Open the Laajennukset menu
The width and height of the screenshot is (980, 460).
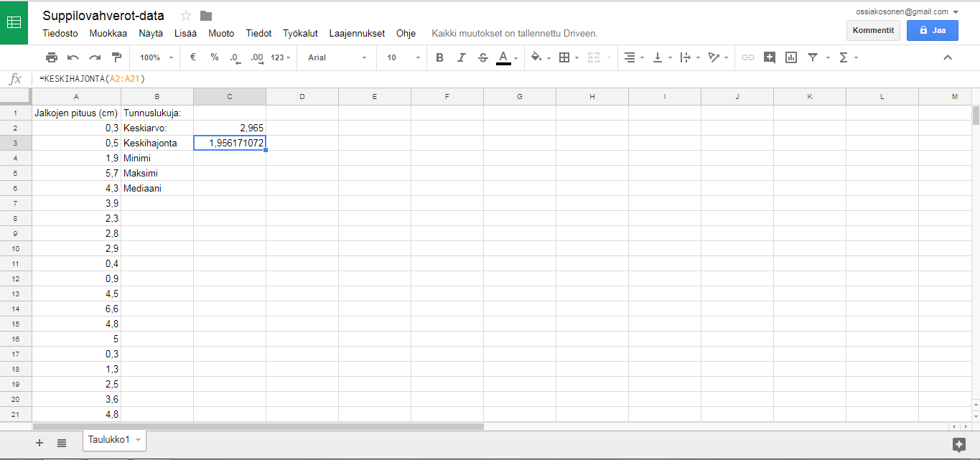click(x=357, y=33)
